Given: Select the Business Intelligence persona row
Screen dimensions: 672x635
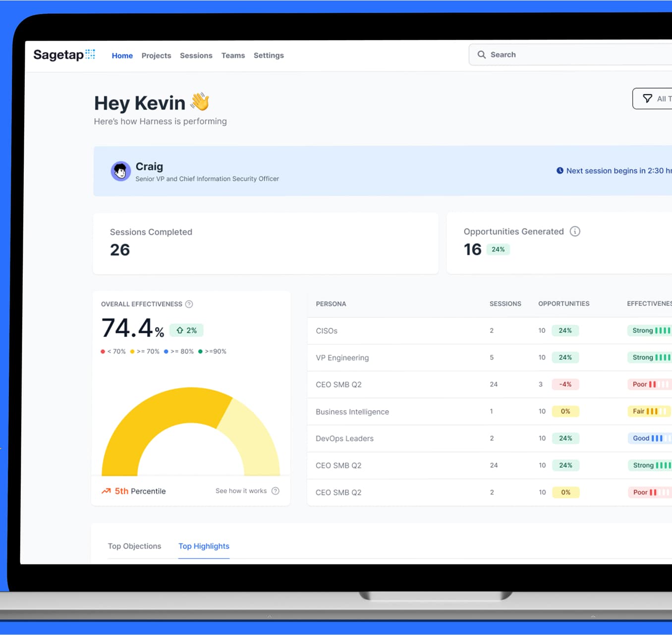Looking at the screenshot, I should [490, 411].
